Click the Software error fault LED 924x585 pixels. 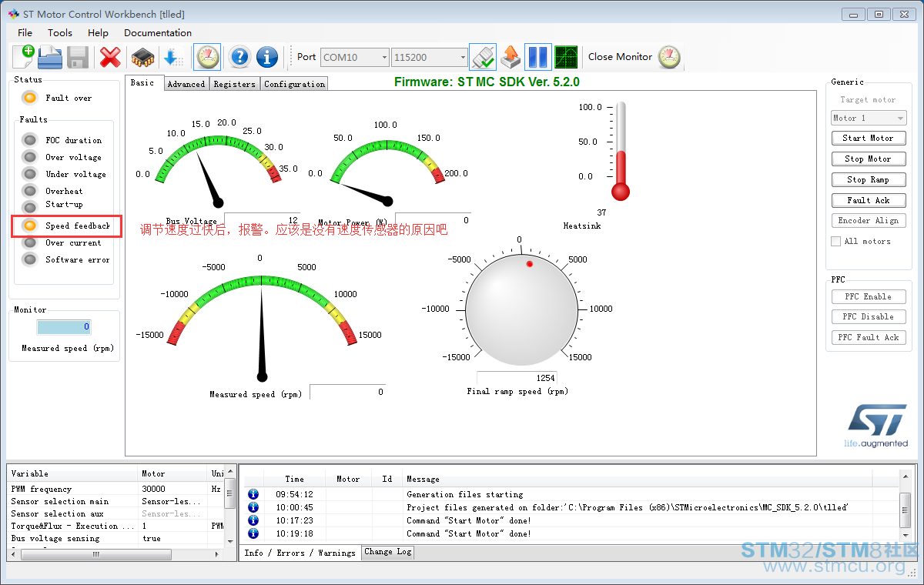[29, 259]
